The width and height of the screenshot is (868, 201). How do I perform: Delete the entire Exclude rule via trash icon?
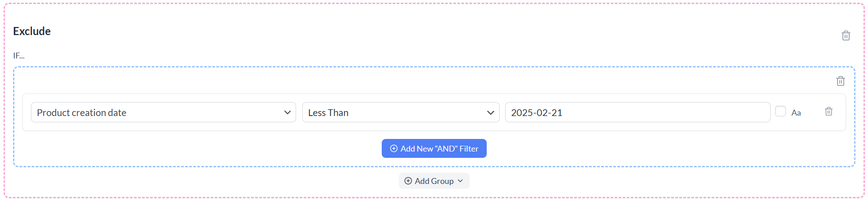click(846, 36)
